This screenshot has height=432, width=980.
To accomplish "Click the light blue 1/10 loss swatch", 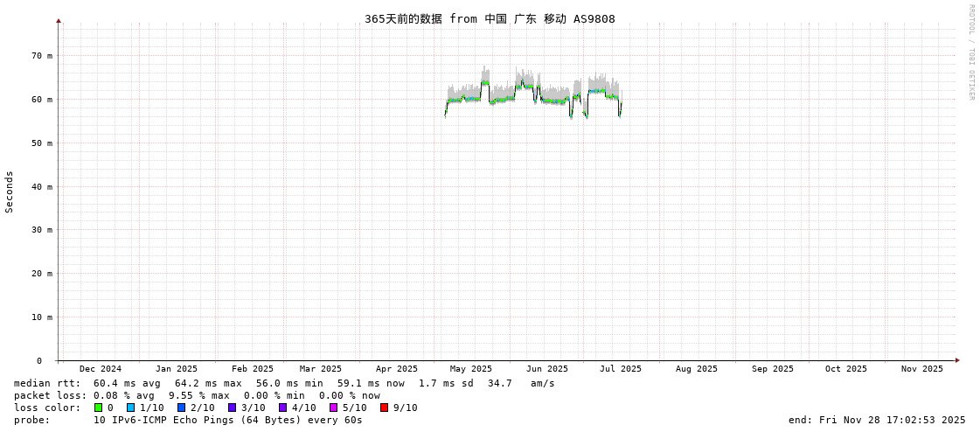I will [x=130, y=408].
